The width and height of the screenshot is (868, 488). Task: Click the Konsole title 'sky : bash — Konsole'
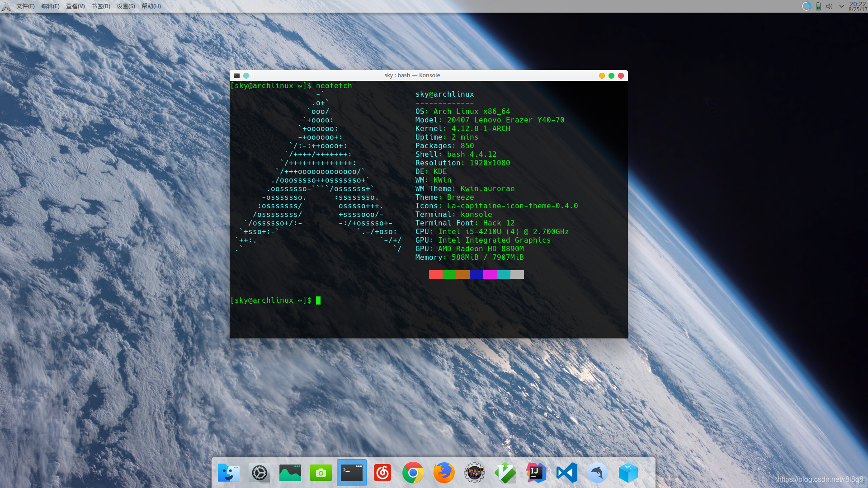pyautogui.click(x=412, y=75)
